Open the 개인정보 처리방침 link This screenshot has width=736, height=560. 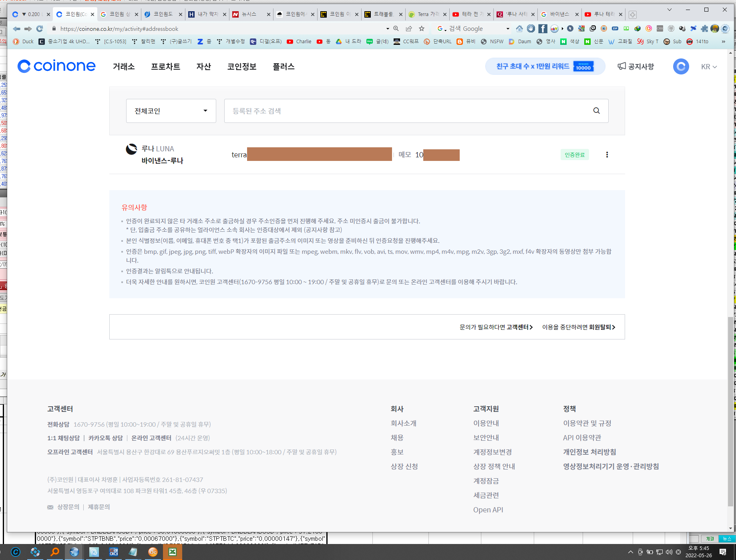click(x=589, y=452)
